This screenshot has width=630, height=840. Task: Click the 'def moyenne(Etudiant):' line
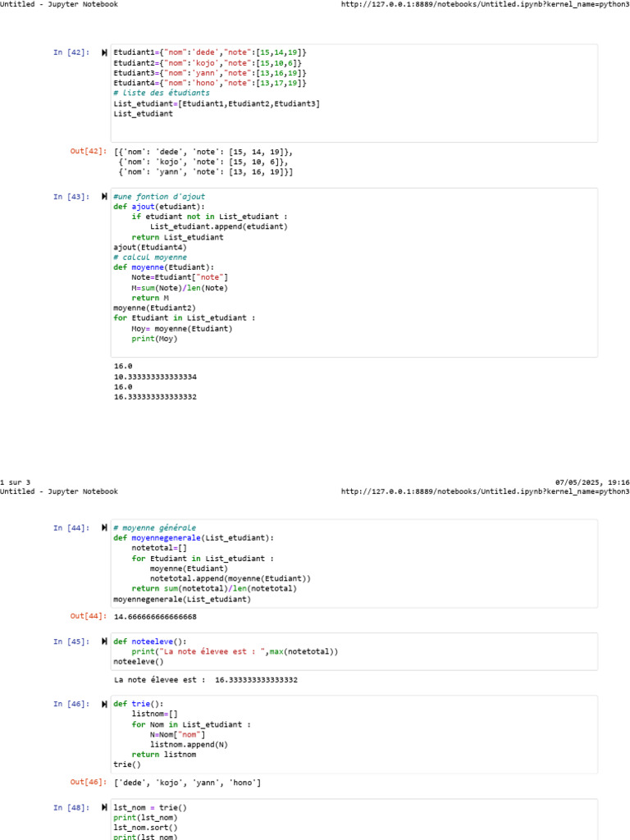[x=163, y=267]
